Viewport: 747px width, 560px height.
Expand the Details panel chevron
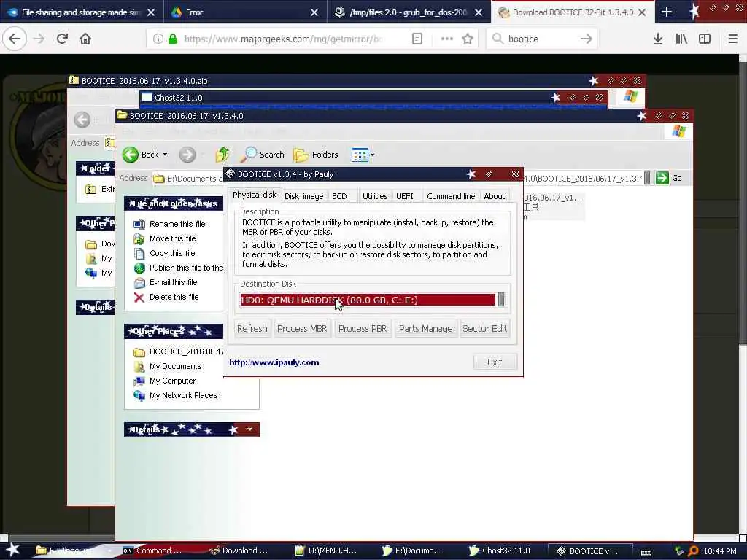tap(249, 429)
